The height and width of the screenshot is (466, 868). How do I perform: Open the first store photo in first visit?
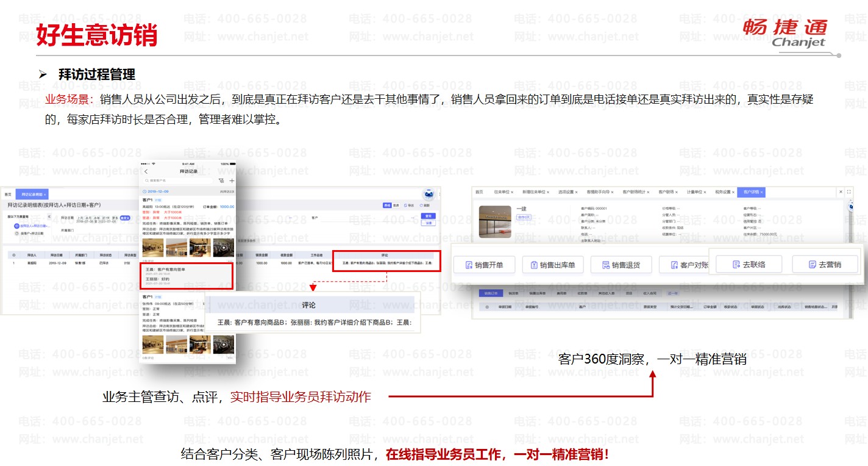coord(152,247)
